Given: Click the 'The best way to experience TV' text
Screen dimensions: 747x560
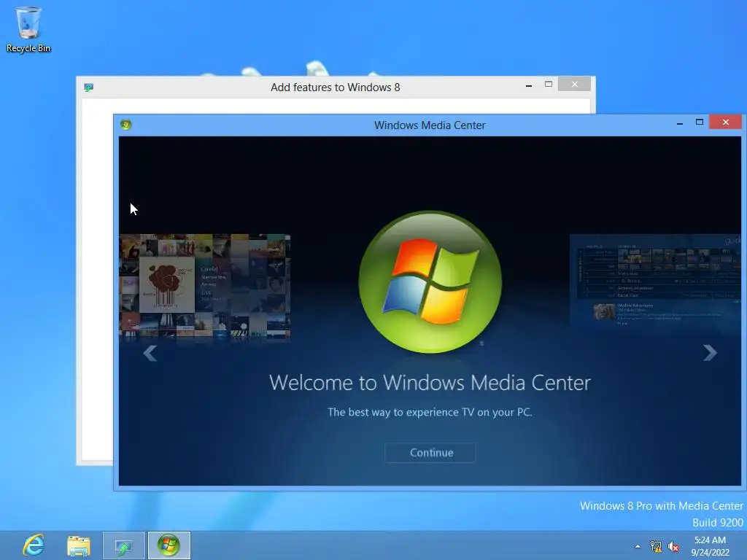Looking at the screenshot, I should point(430,413).
